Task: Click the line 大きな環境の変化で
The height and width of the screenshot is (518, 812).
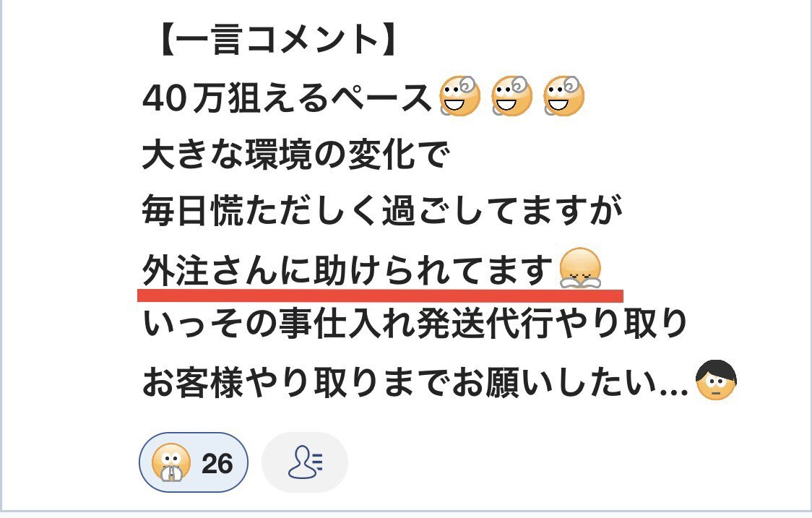Action: pos(295,155)
